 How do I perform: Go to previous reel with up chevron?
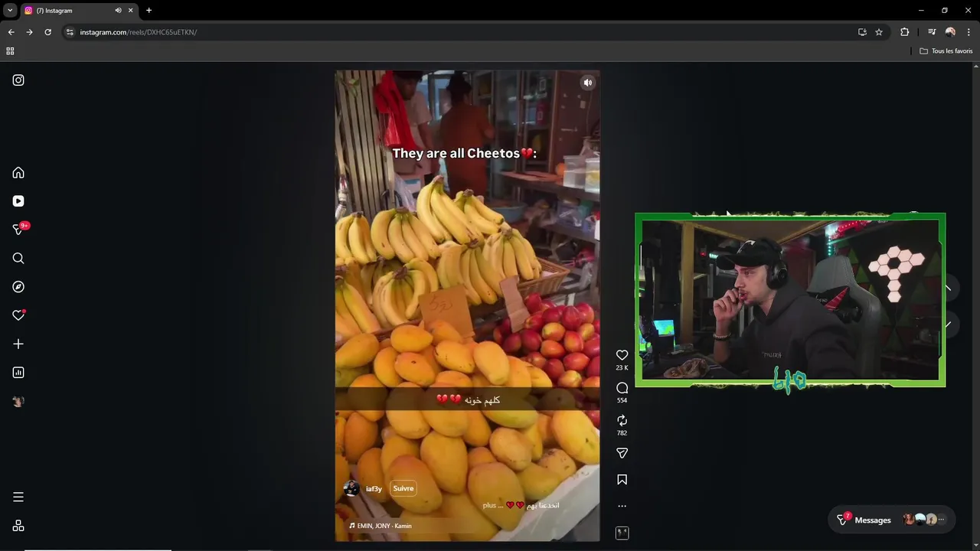948,289
